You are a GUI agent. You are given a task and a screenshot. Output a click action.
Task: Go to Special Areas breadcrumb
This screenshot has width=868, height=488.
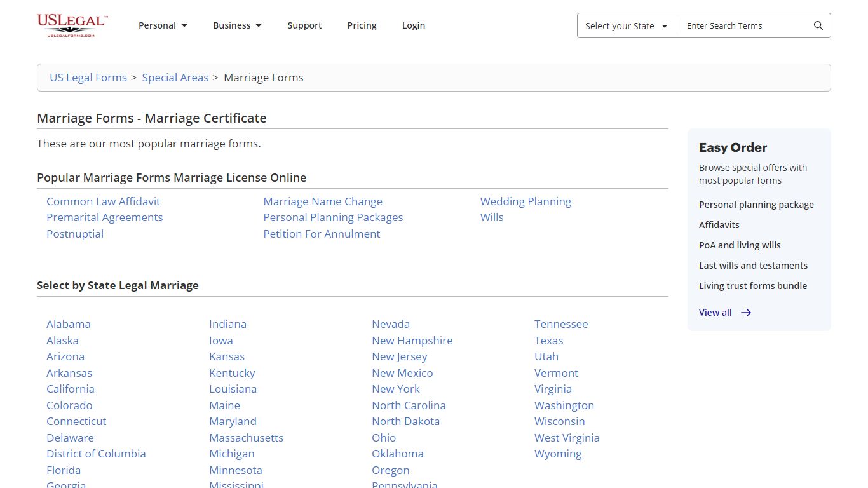point(175,78)
